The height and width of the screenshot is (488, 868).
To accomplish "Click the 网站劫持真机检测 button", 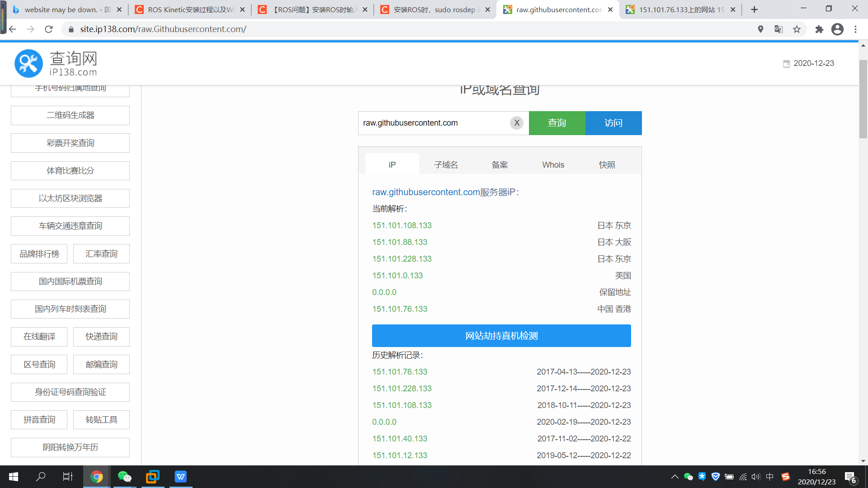I will (501, 336).
